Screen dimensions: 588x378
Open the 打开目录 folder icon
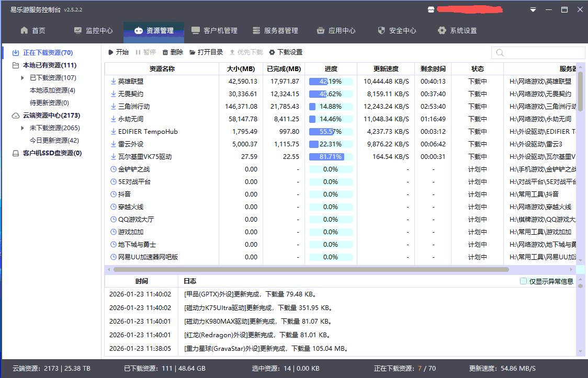click(x=191, y=52)
